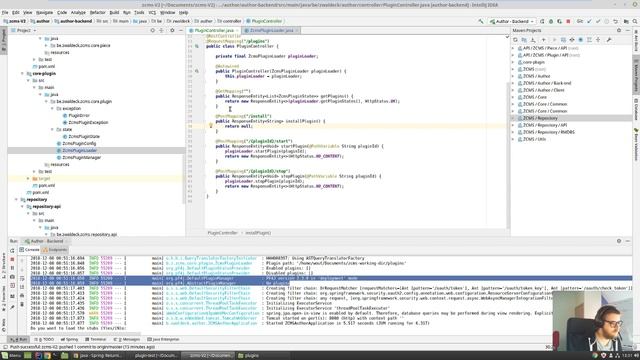Run with coverage from the main toolbar
Image resolution: width=640 pixels, height=360 pixels.
click(559, 21)
